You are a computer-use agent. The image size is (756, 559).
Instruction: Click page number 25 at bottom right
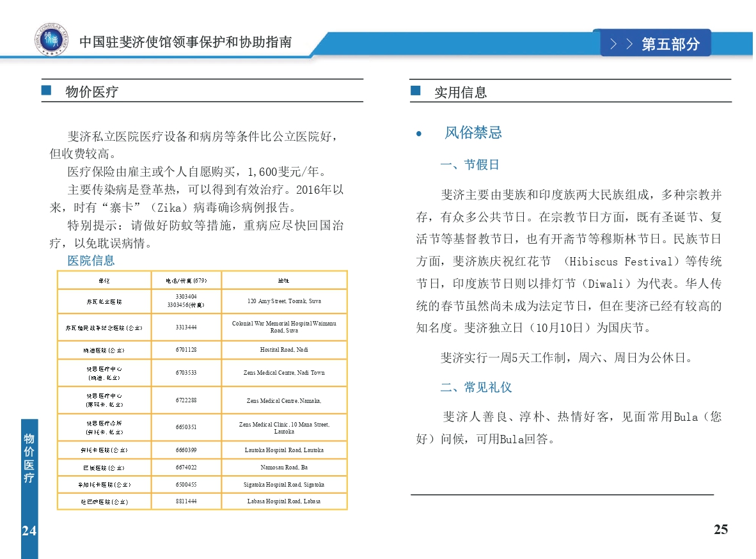point(720,530)
